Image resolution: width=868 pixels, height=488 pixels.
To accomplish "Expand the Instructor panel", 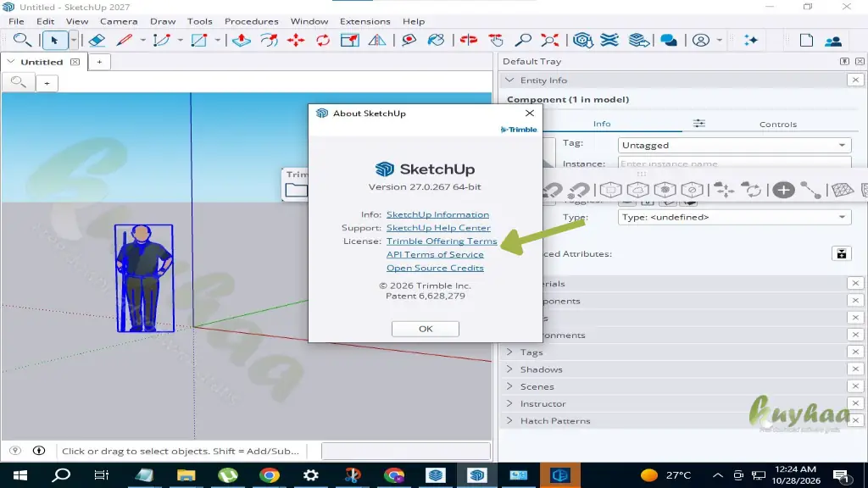I will [x=509, y=403].
